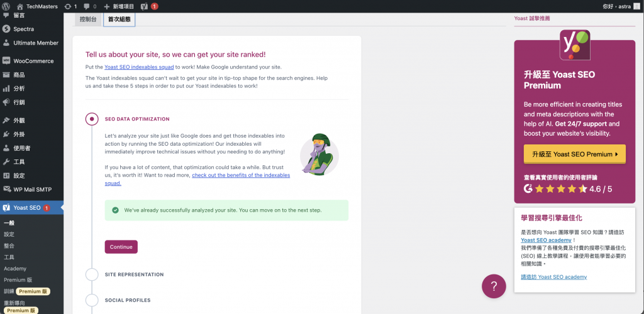Click the home icon beside TechMasters

[19, 6]
